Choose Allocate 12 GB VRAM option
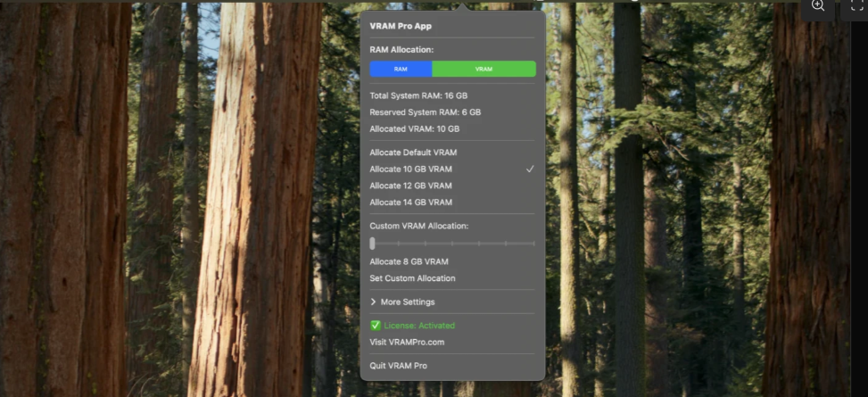The image size is (868, 397). 411,186
